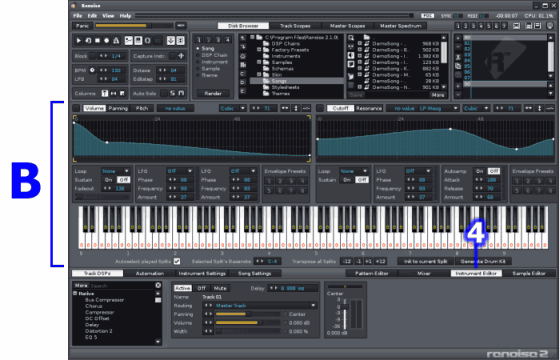Open the Edit menu
The height and width of the screenshot is (360, 560).
click(92, 16)
